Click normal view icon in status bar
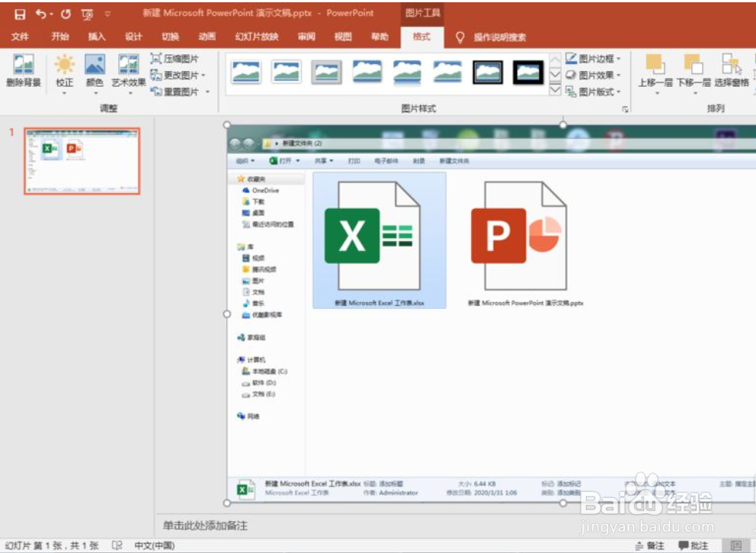 (x=735, y=546)
